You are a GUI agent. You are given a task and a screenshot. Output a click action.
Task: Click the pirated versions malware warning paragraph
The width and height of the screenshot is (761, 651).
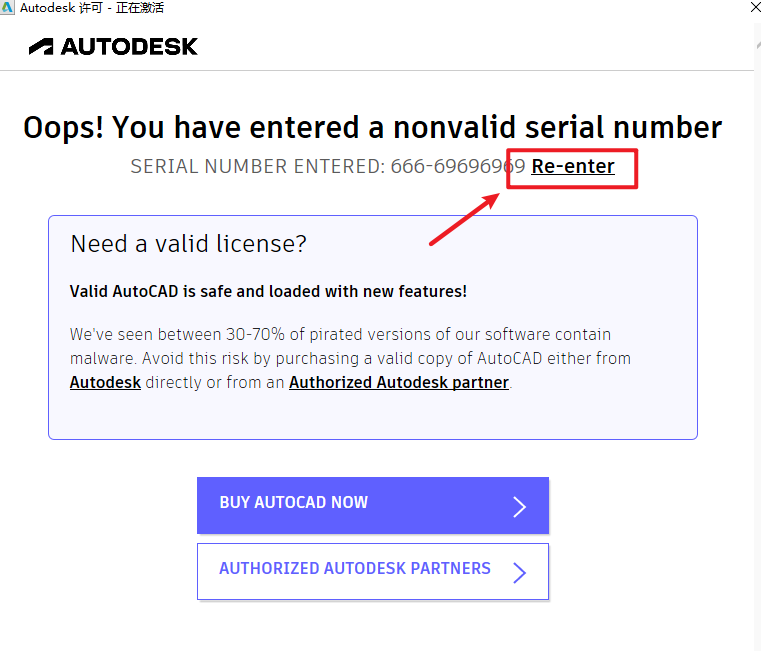[x=350, y=346]
